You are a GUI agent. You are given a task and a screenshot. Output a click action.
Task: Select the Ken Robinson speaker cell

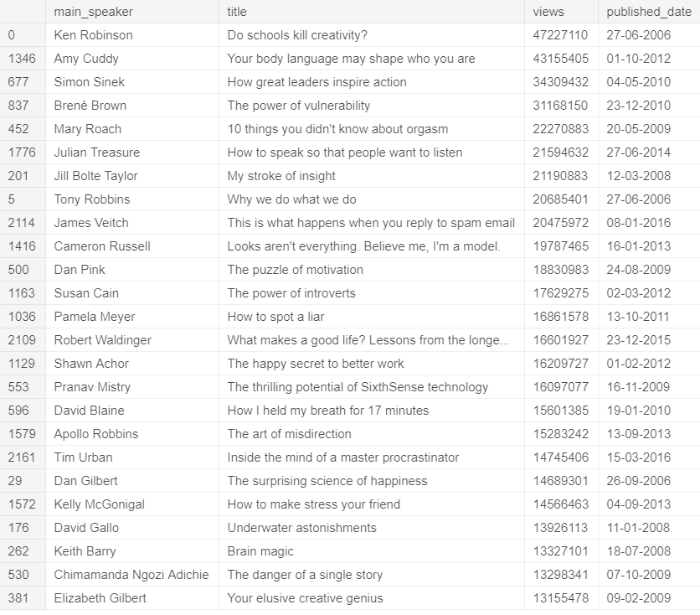click(93, 35)
